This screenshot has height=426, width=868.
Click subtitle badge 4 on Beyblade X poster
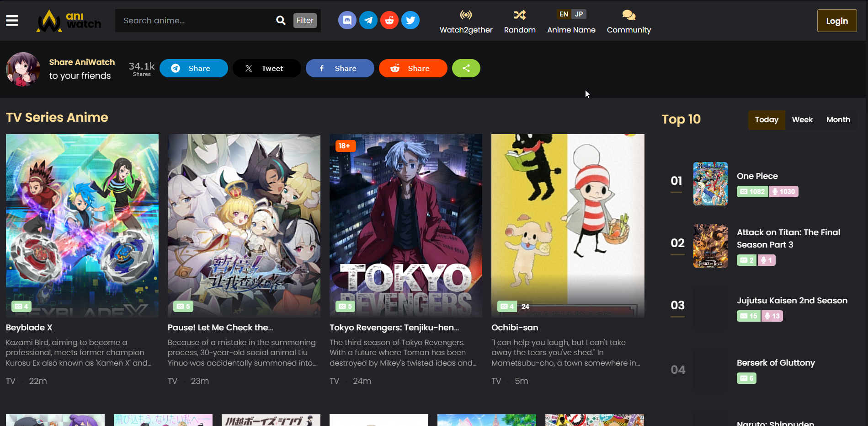[21, 306]
